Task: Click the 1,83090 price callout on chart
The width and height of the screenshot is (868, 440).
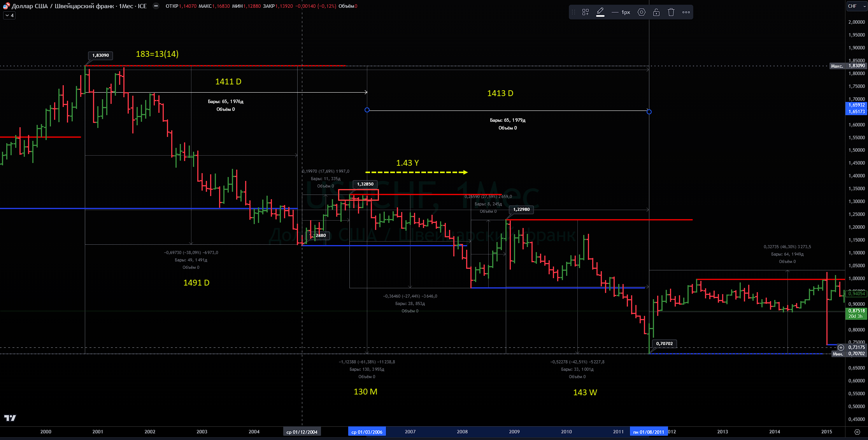Action: 101,55
